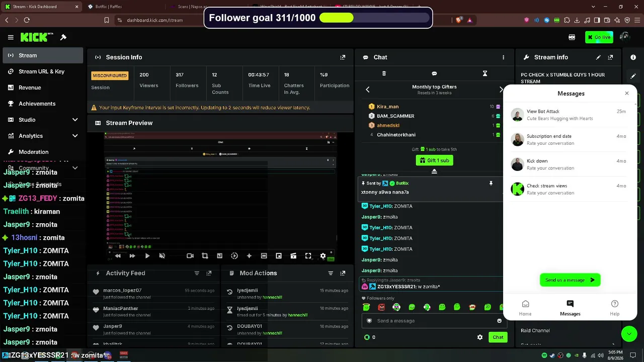This screenshot has height=362, width=644.
Task: Switch to the Home tab in the support widget
Action: tap(525, 308)
